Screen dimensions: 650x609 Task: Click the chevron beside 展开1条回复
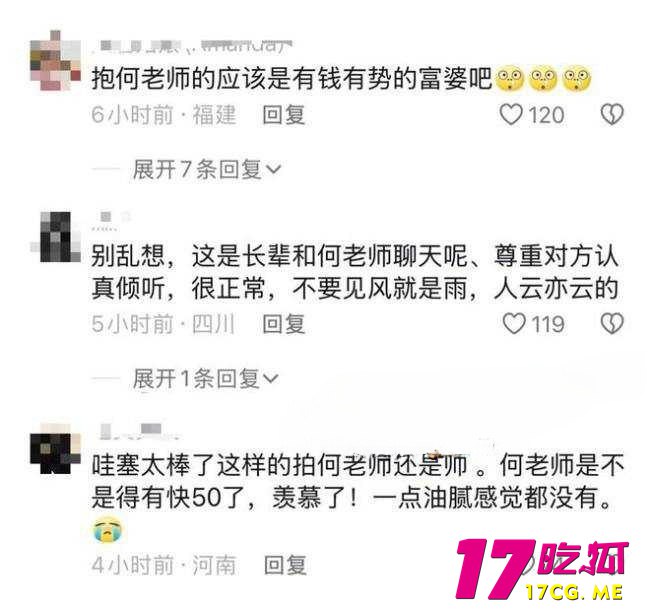[271, 379]
